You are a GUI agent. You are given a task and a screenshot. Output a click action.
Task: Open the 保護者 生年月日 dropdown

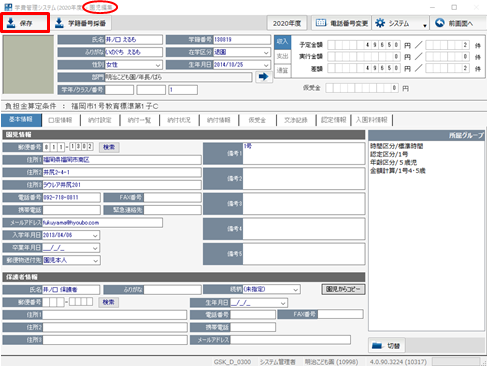(x=283, y=303)
